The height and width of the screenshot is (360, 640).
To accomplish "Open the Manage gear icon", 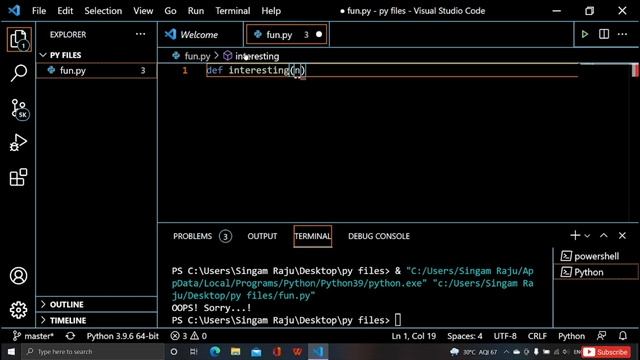I will (x=18, y=310).
